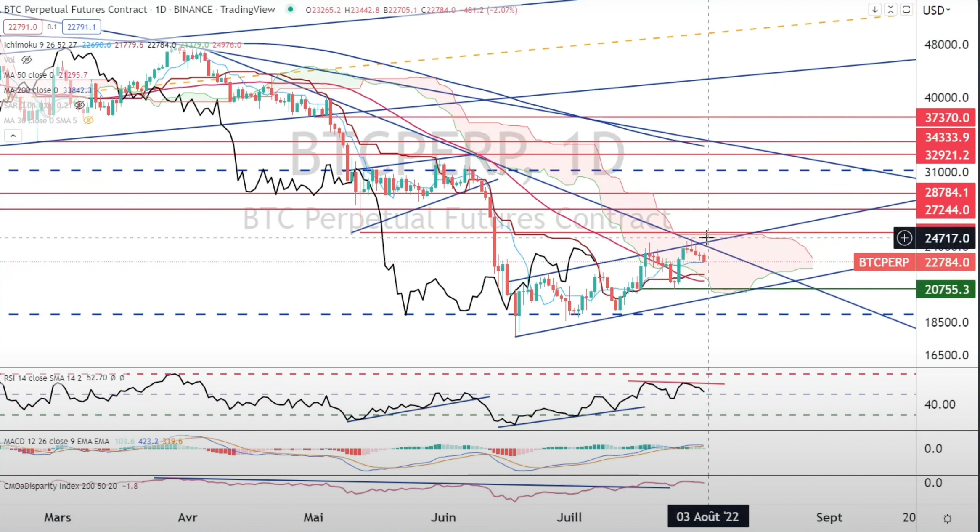Click the green 20755.3 price label

pyautogui.click(x=946, y=289)
